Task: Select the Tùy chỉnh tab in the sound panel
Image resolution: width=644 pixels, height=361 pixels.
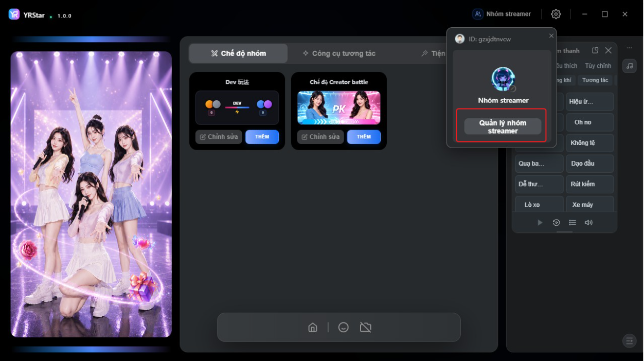Action: (598, 66)
